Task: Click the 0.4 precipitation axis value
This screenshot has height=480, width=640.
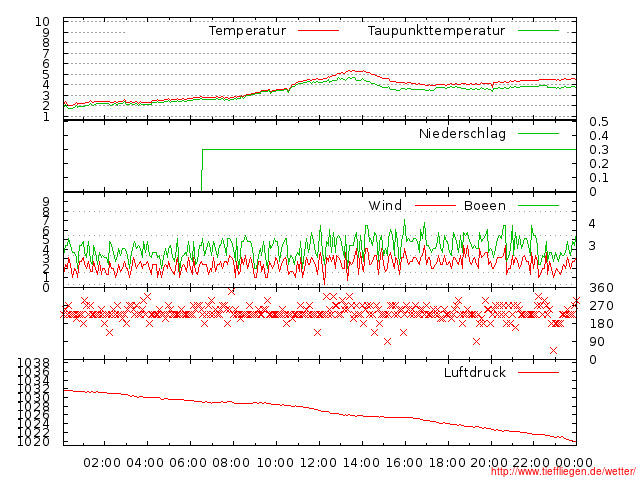Action: click(x=599, y=136)
